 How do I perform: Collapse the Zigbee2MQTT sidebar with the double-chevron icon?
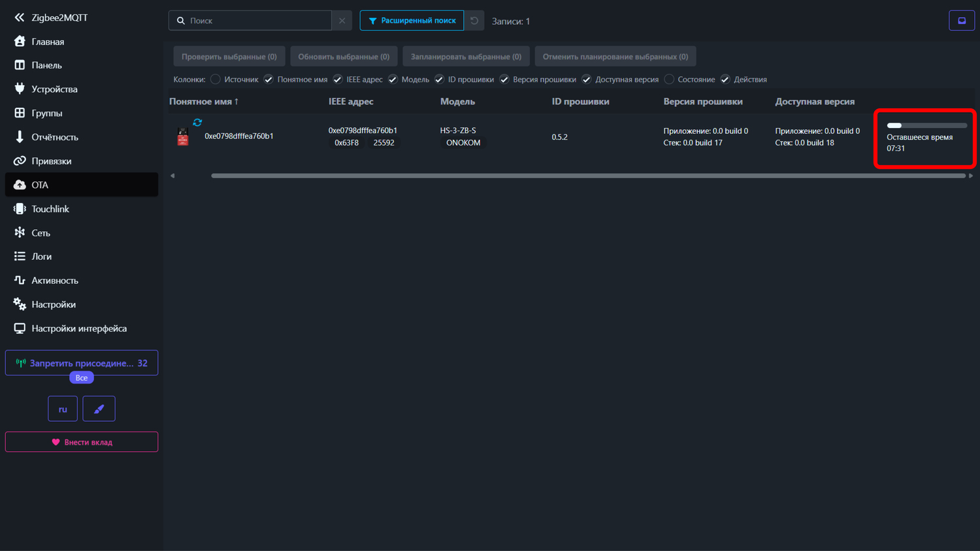tap(20, 18)
